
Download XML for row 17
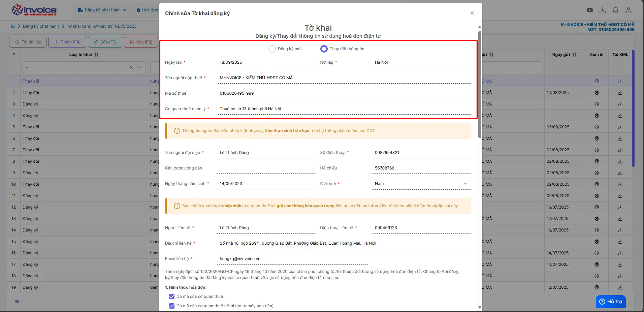coord(620,264)
